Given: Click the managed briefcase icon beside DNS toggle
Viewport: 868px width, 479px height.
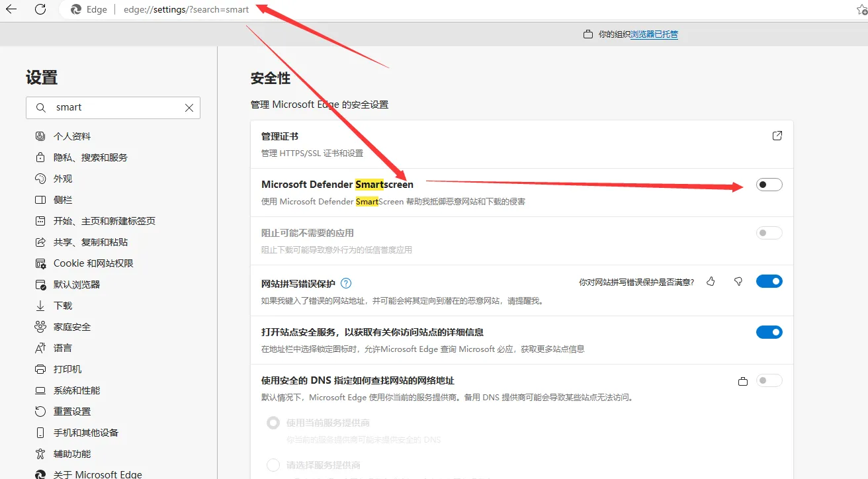Looking at the screenshot, I should [x=743, y=381].
